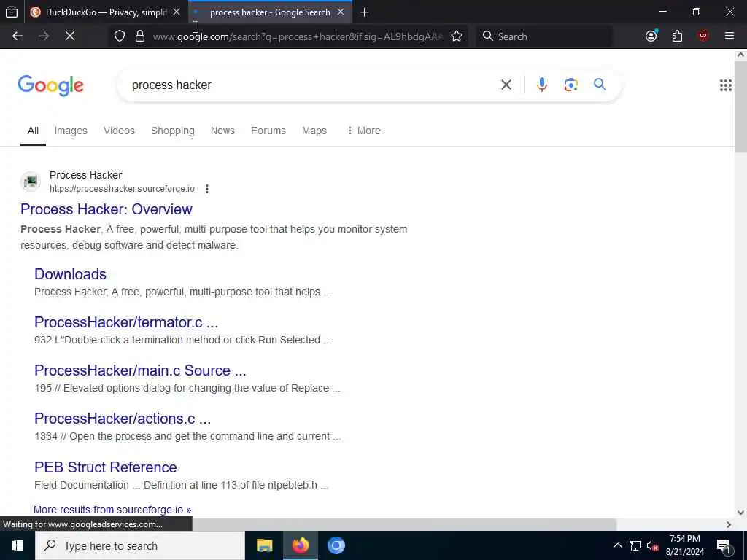Open Firefox account icon

[x=651, y=36]
